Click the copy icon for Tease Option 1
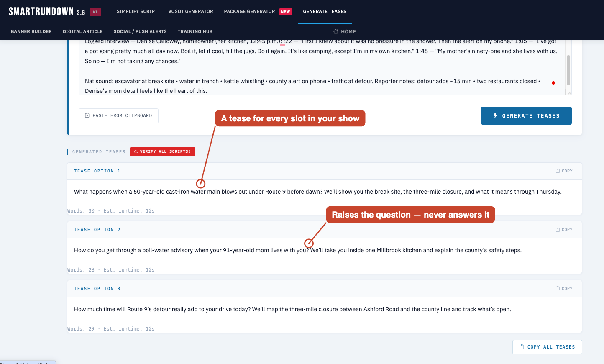Screen dimensions: 604x364 558,171
